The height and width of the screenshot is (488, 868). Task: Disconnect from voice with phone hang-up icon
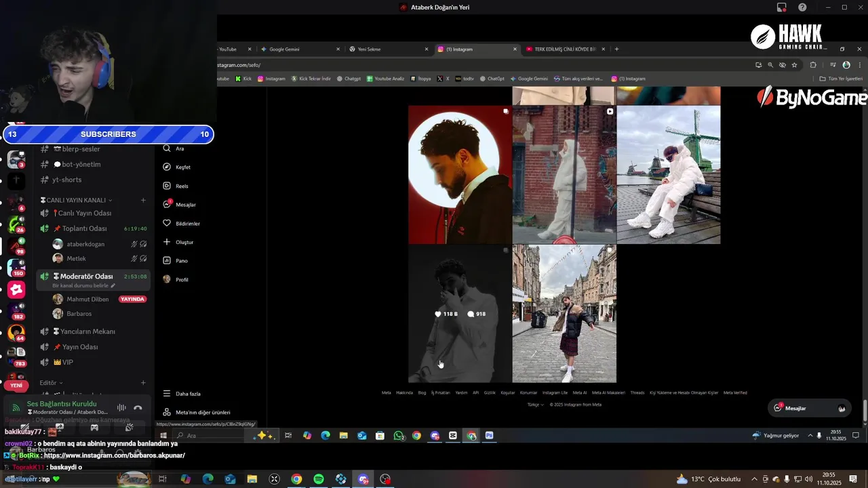pos(138,407)
